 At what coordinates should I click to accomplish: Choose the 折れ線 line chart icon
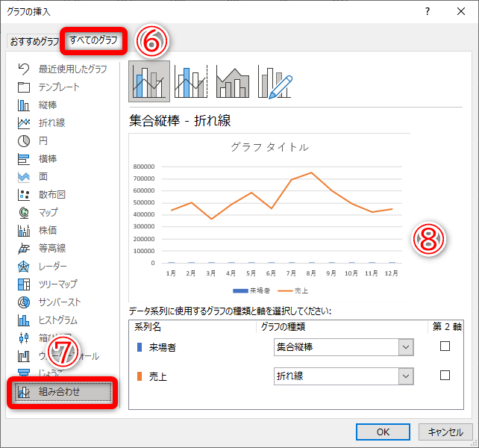pyautogui.click(x=24, y=123)
